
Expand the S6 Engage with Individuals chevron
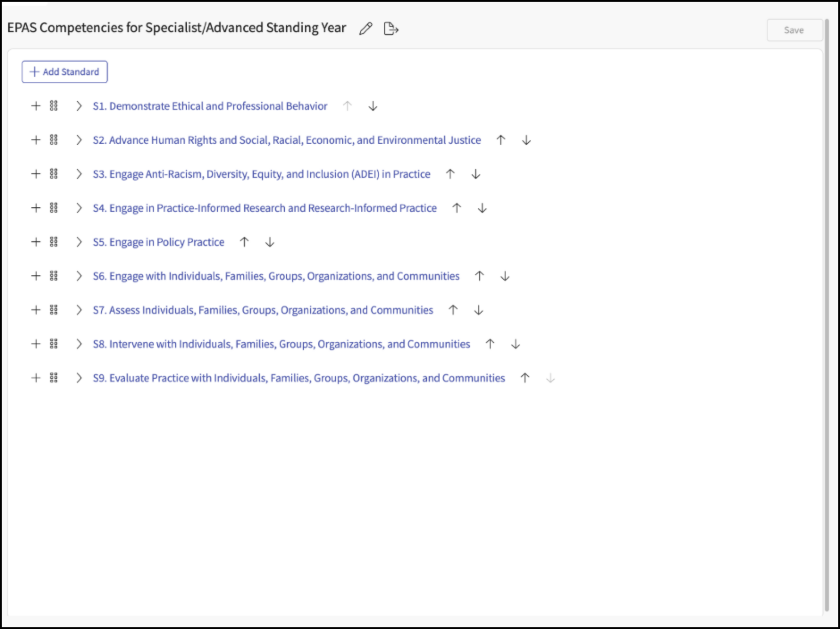(79, 276)
